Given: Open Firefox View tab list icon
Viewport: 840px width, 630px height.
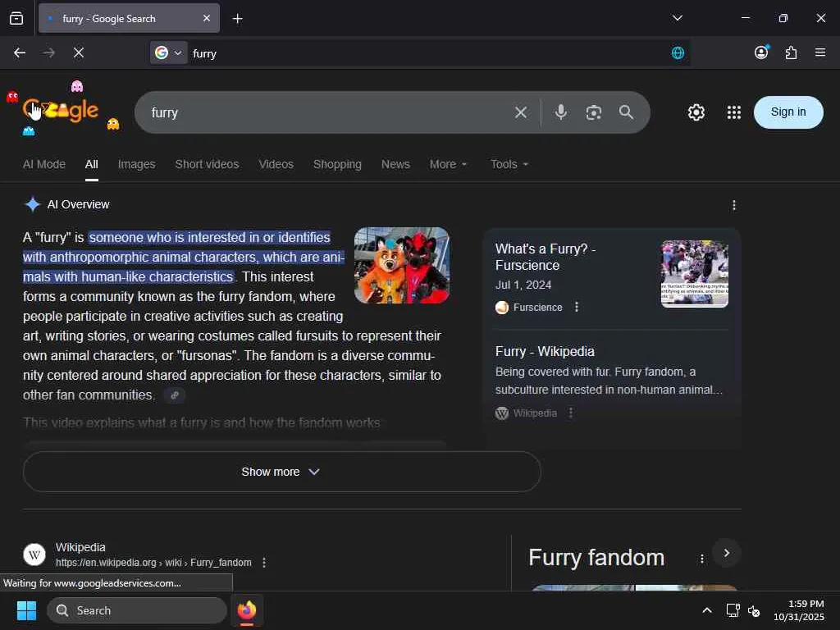Looking at the screenshot, I should click(x=16, y=18).
